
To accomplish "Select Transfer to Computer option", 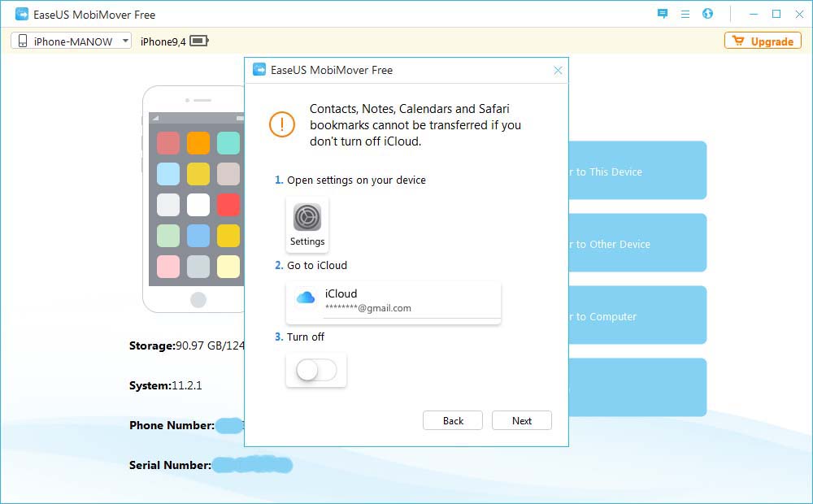I will [642, 315].
